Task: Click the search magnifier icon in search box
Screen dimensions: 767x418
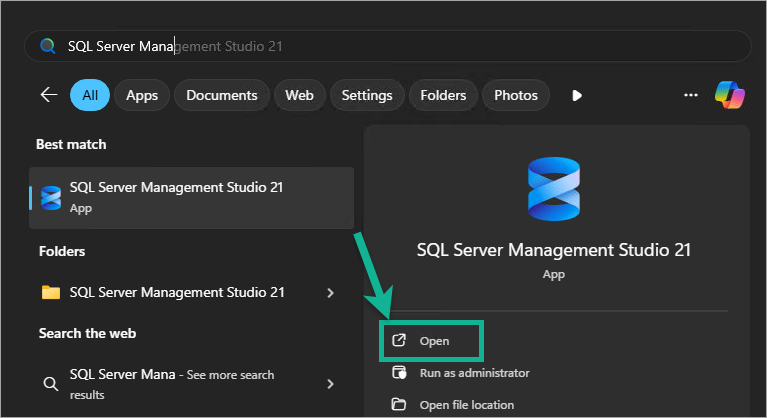Action: click(47, 46)
